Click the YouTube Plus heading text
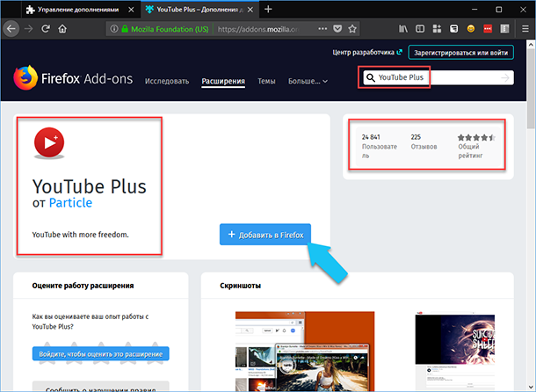Screen dimensions: 536x392 pos(90,186)
